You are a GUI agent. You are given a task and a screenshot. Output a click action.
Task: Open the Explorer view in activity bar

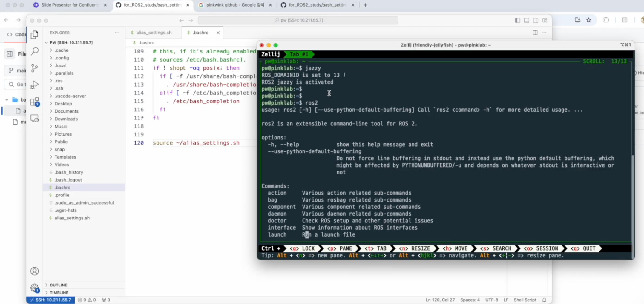coord(35,35)
